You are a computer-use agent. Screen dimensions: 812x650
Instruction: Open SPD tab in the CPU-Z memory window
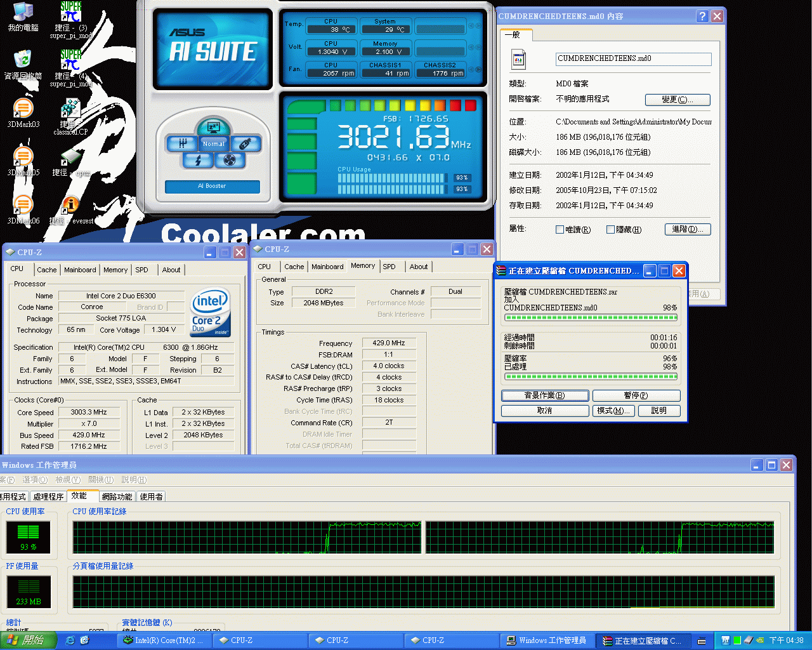[390, 267]
